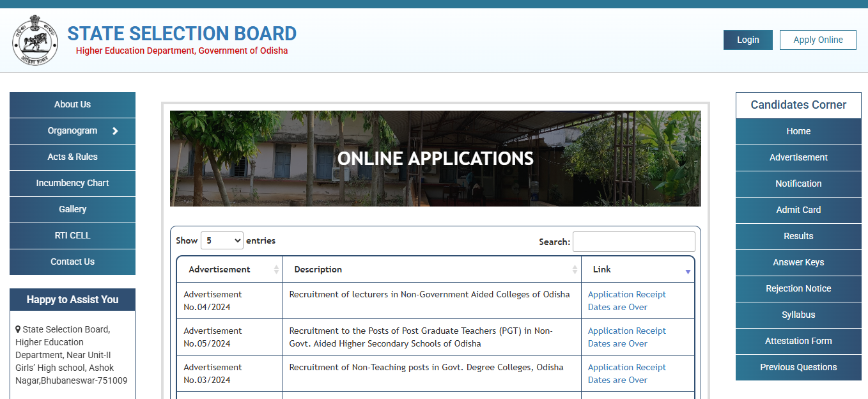Go to Admit Card under Candidates Corner

[798, 210]
